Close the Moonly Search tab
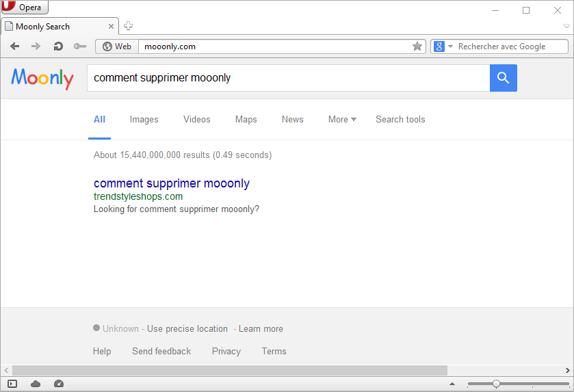 coord(111,27)
